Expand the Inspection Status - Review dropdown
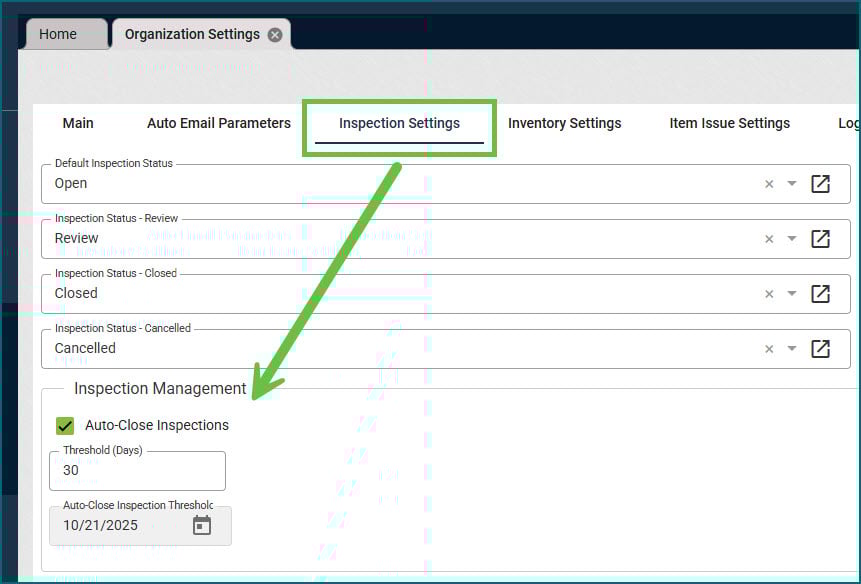This screenshot has height=584, width=861. pyautogui.click(x=792, y=239)
